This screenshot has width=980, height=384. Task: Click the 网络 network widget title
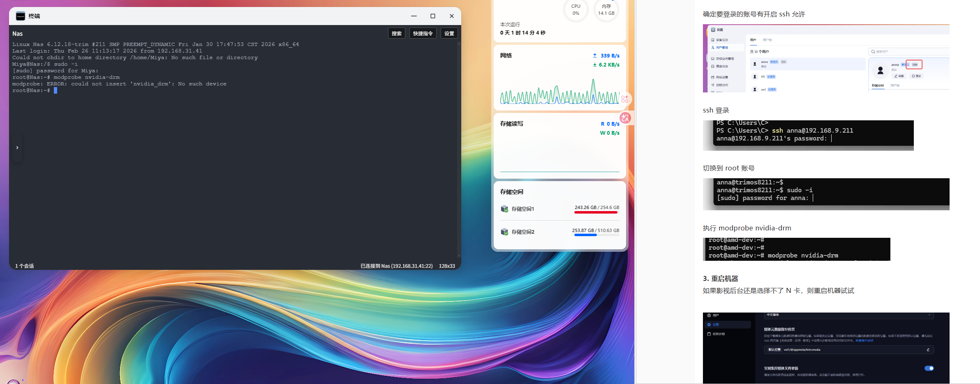[x=506, y=55]
